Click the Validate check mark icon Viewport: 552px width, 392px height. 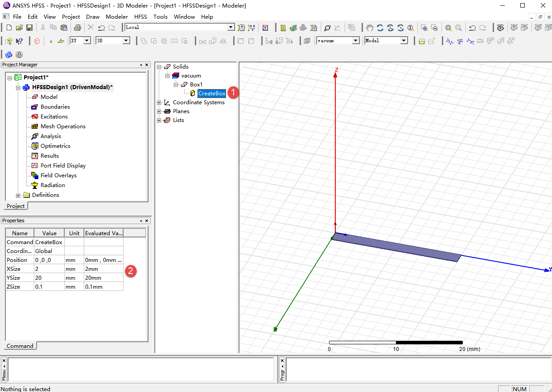pyautogui.click(x=293, y=28)
